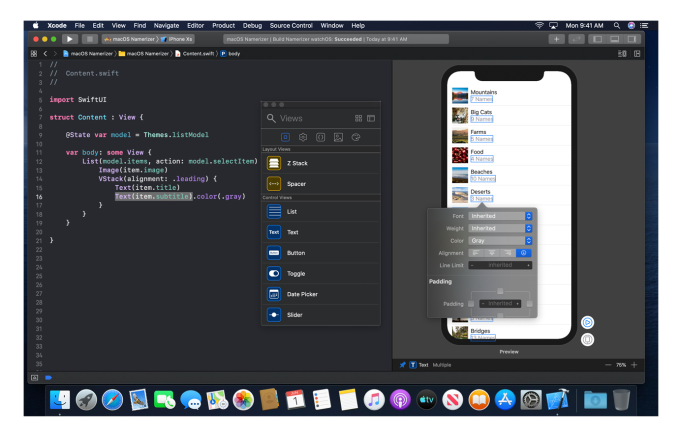The width and height of the screenshot is (680, 432).
Task: Switch library to grid view icon
Action: click(359, 118)
